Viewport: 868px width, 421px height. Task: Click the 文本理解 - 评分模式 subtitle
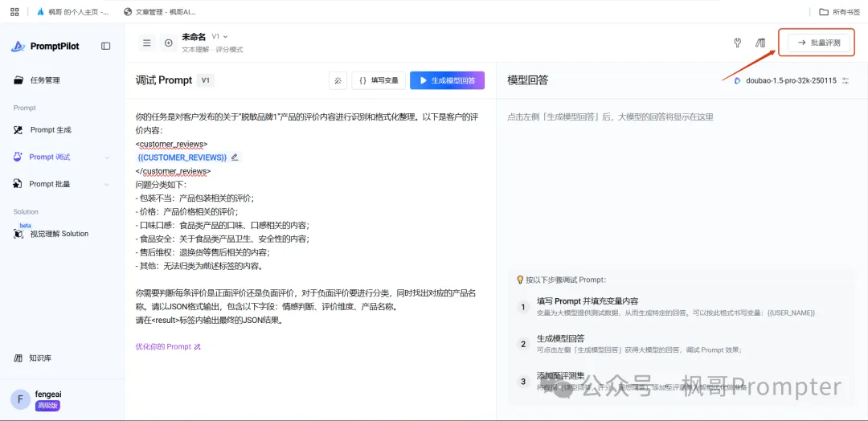(x=212, y=49)
